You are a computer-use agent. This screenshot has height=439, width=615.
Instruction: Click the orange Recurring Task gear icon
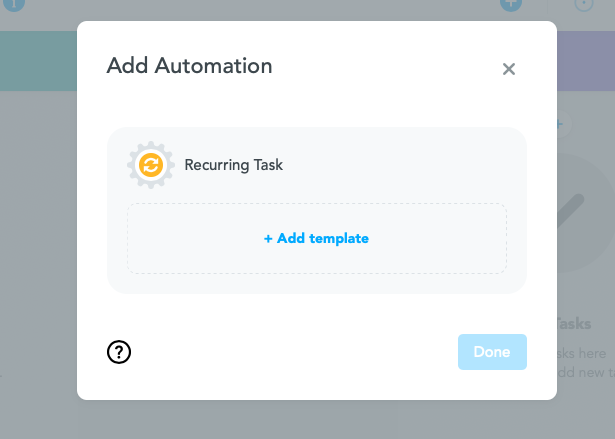[151, 165]
